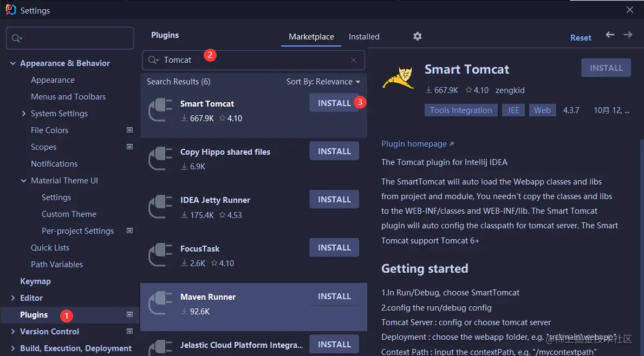Select the Maven Runner plugin row title
Viewport: 644px width, 356px height.
click(208, 297)
